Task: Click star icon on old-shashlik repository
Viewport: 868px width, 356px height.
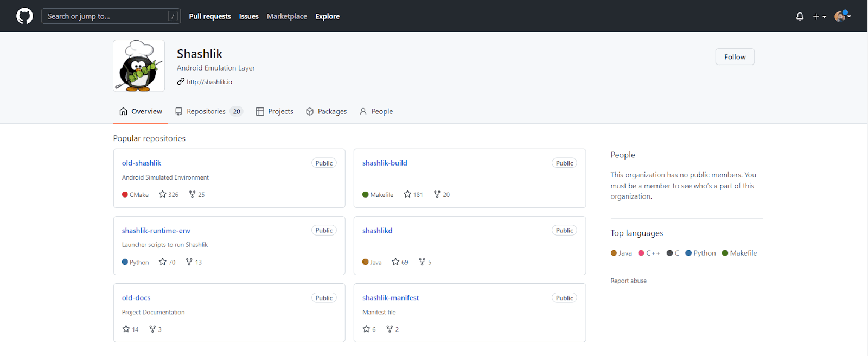Action: click(x=163, y=194)
